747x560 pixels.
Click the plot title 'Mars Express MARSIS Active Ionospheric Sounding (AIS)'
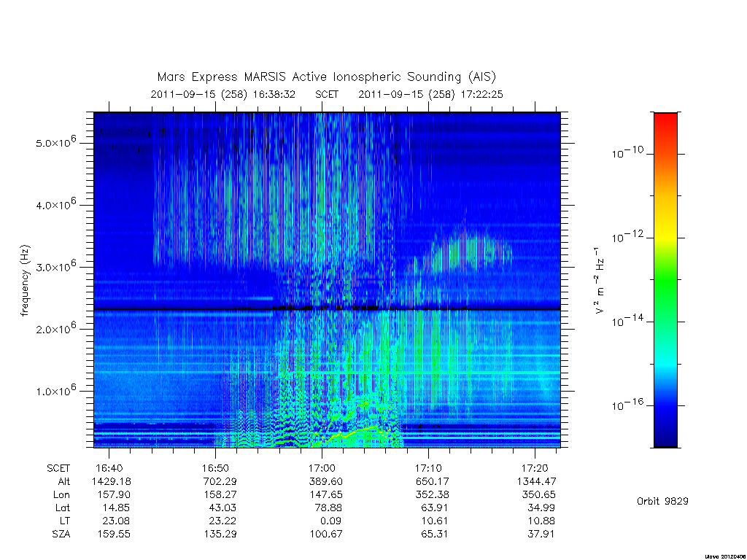tap(326, 77)
